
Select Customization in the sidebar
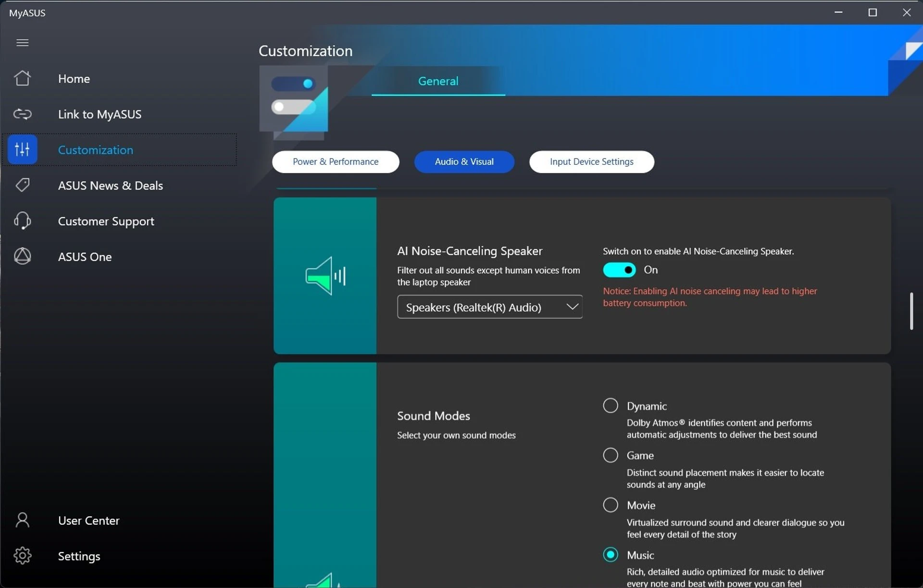click(119, 149)
